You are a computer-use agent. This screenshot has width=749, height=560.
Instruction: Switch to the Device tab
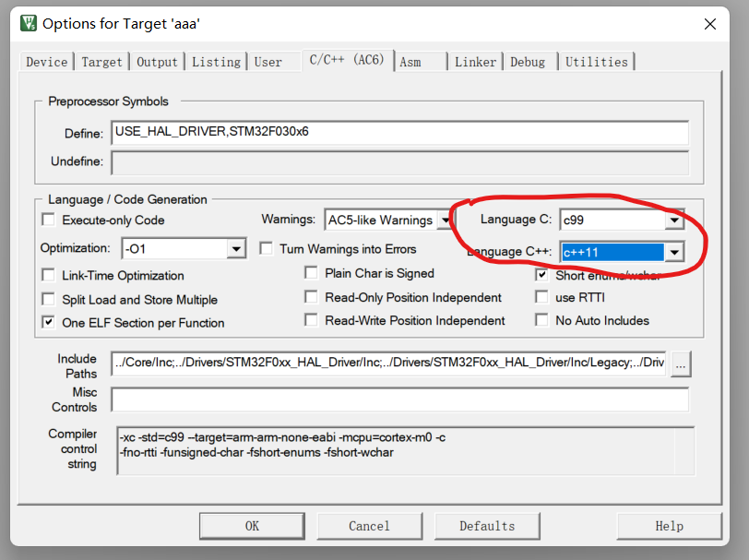pos(46,62)
